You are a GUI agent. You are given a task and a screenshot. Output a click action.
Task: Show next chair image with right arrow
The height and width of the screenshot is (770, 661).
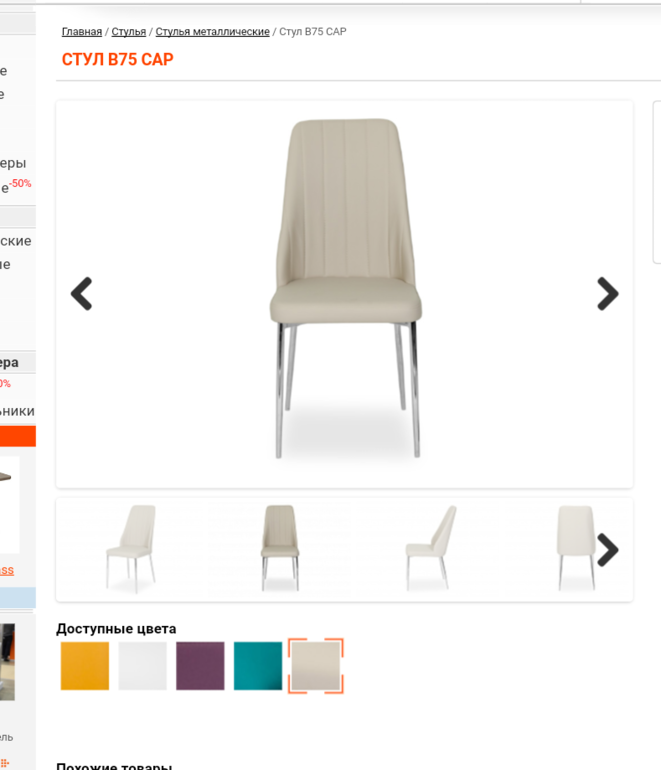[x=607, y=294]
